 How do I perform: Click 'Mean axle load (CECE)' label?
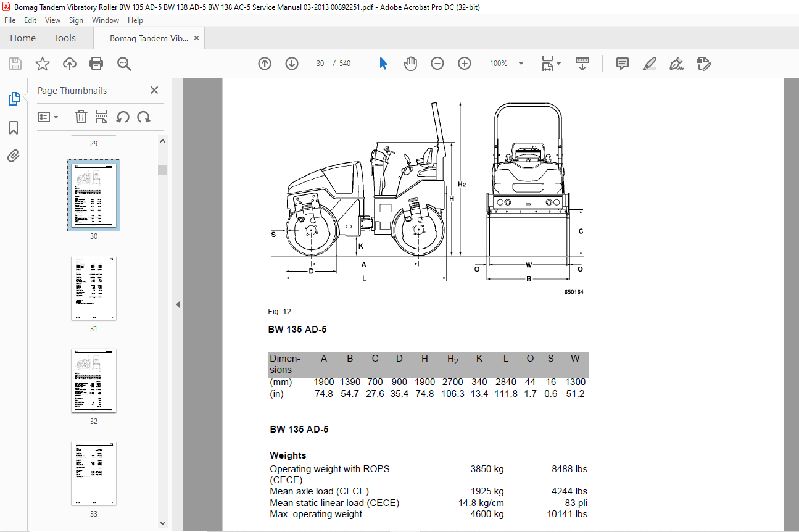(319, 491)
